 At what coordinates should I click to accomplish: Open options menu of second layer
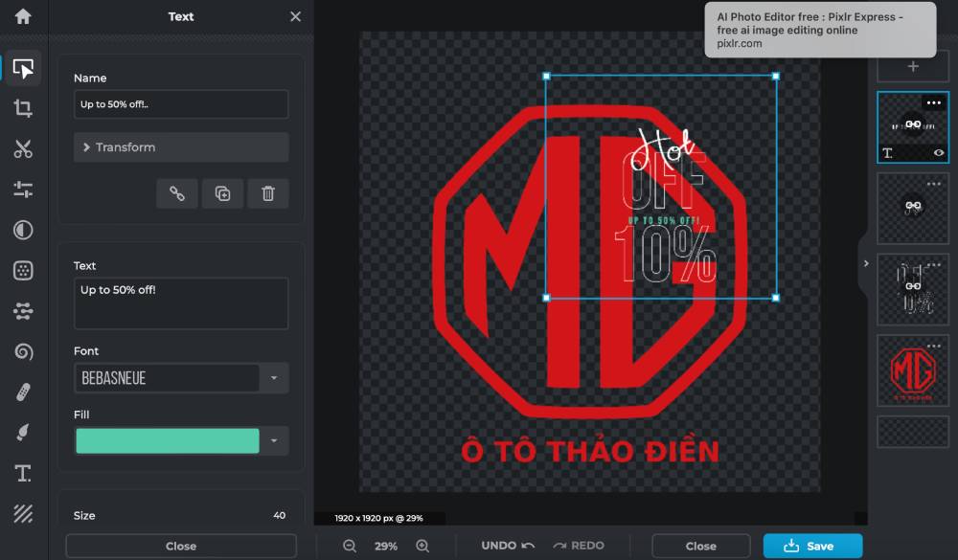point(933,184)
